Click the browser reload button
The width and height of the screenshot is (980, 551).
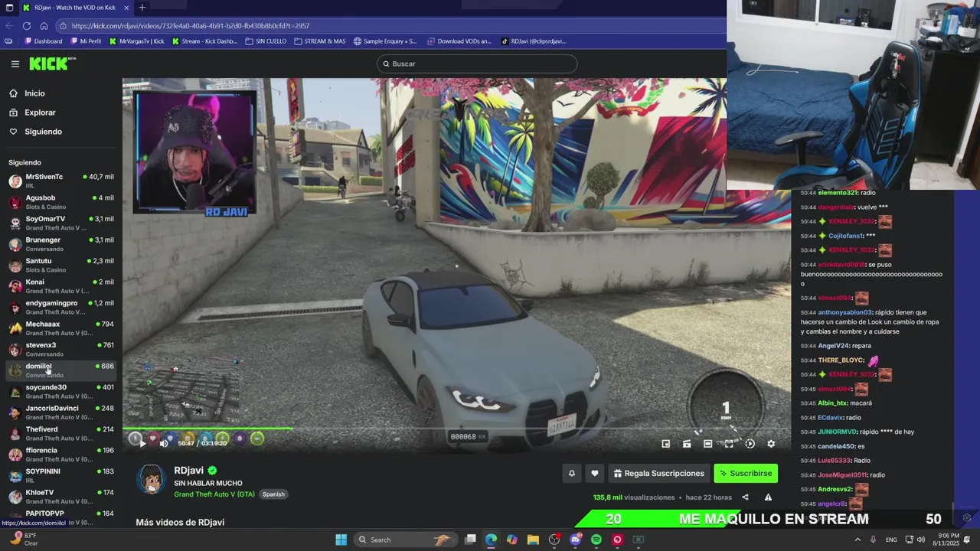coord(27,25)
